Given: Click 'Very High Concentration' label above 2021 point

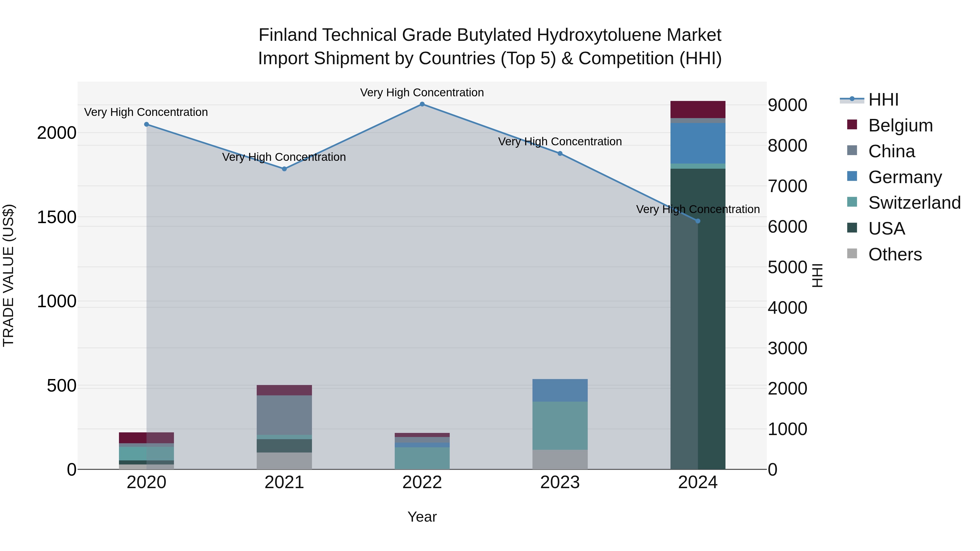Looking at the screenshot, I should (284, 157).
